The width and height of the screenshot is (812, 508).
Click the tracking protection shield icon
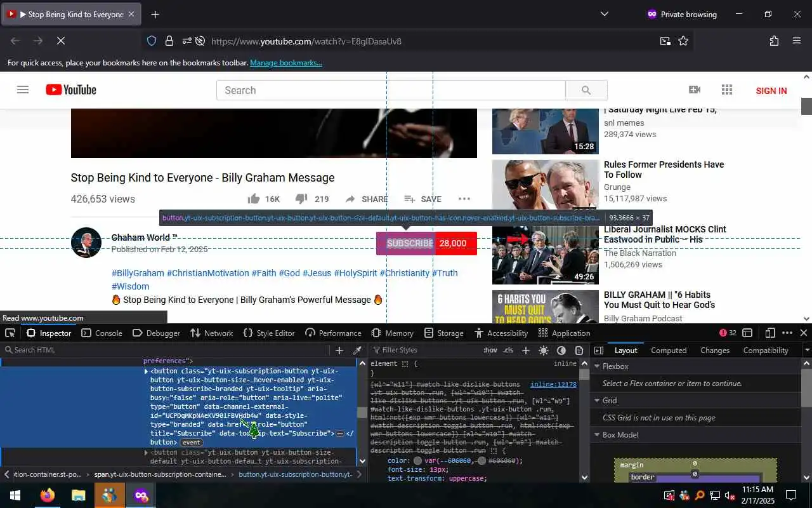point(152,41)
